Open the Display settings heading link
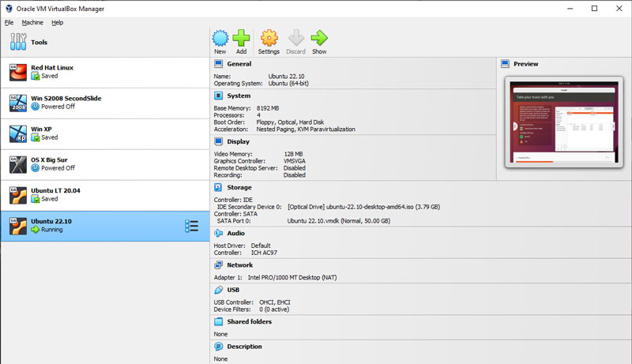This screenshot has height=364, width=632. click(x=239, y=141)
